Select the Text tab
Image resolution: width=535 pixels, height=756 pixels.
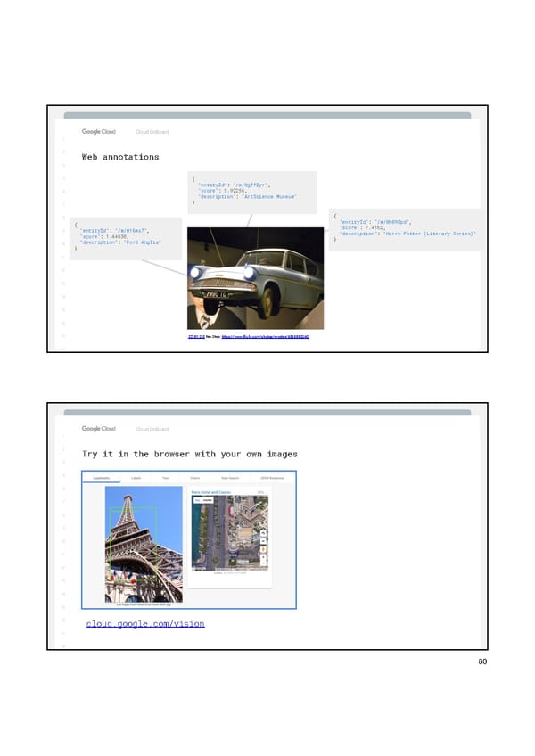point(165,479)
